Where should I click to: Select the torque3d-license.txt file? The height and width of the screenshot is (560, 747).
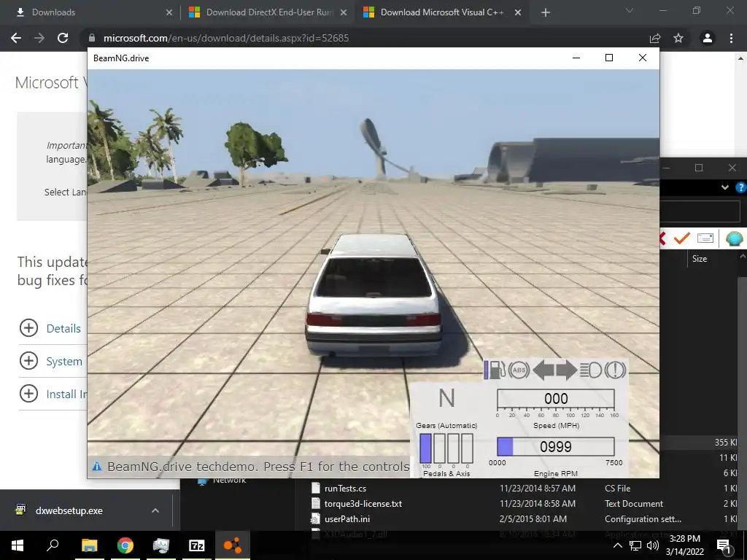click(363, 503)
